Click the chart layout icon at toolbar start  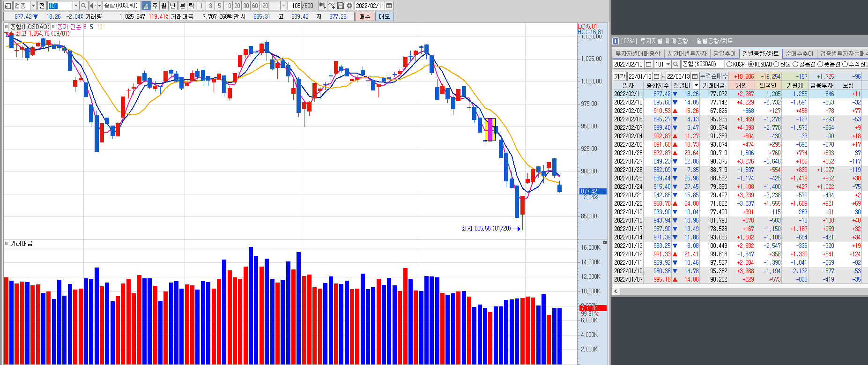7,6
